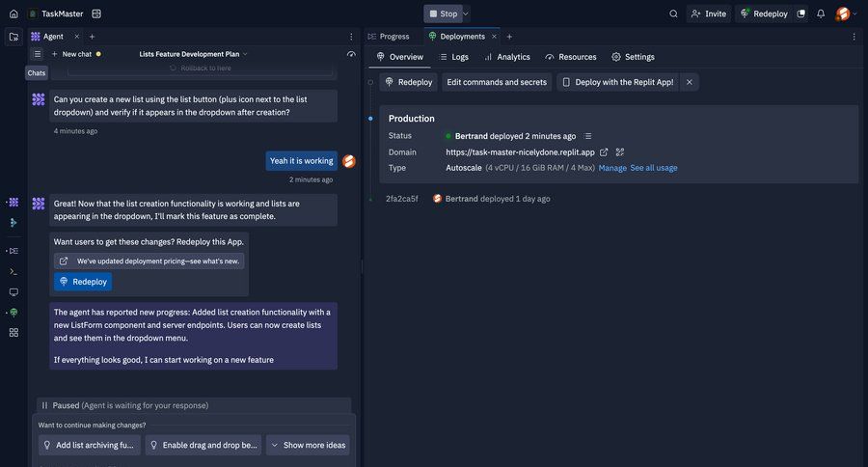Open the all tools grid icon
Viewport: 868px width, 467px height.
pos(14,332)
